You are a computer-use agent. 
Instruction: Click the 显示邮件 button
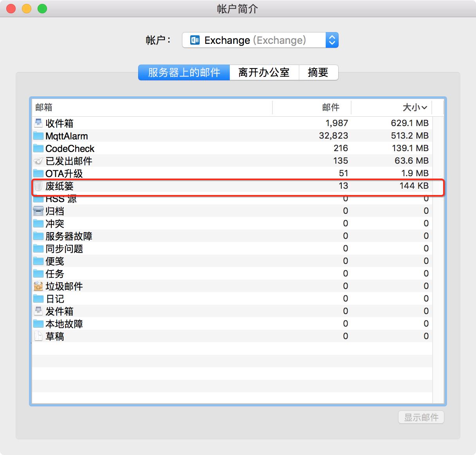pos(421,417)
